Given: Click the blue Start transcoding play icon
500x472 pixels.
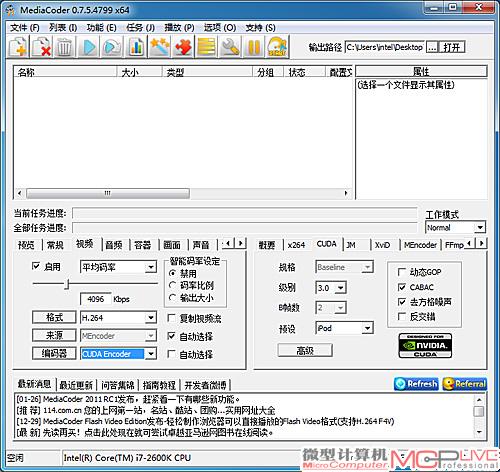Looking at the screenshot, I should [89, 47].
